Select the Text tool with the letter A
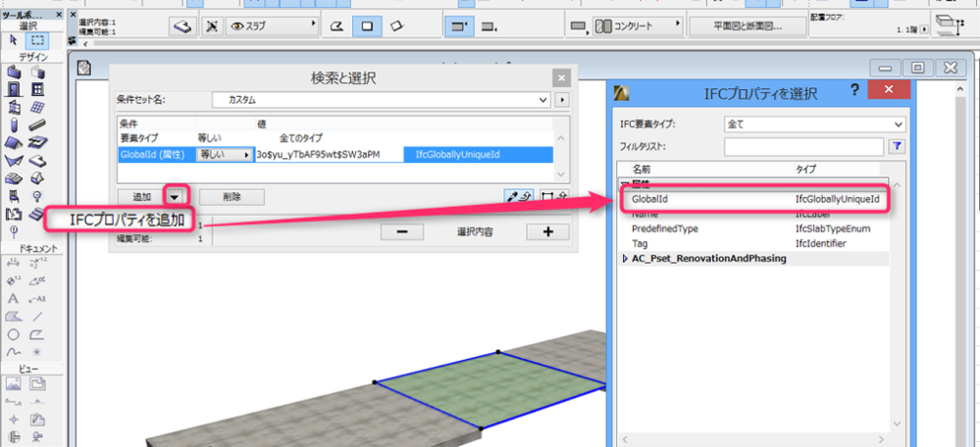Image resolution: width=980 pixels, height=447 pixels. click(14, 298)
